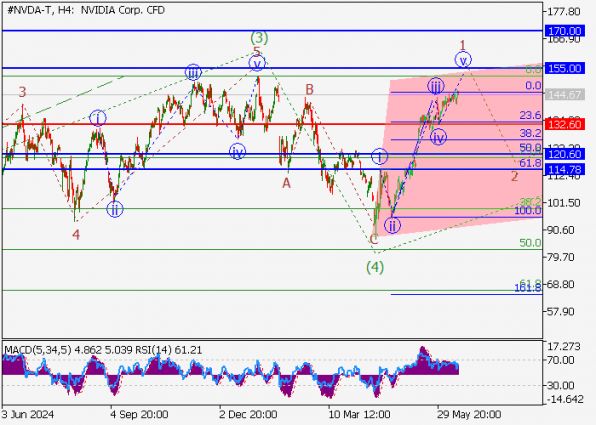Click the green (4) wave label
The width and height of the screenshot is (596, 425).
click(375, 268)
